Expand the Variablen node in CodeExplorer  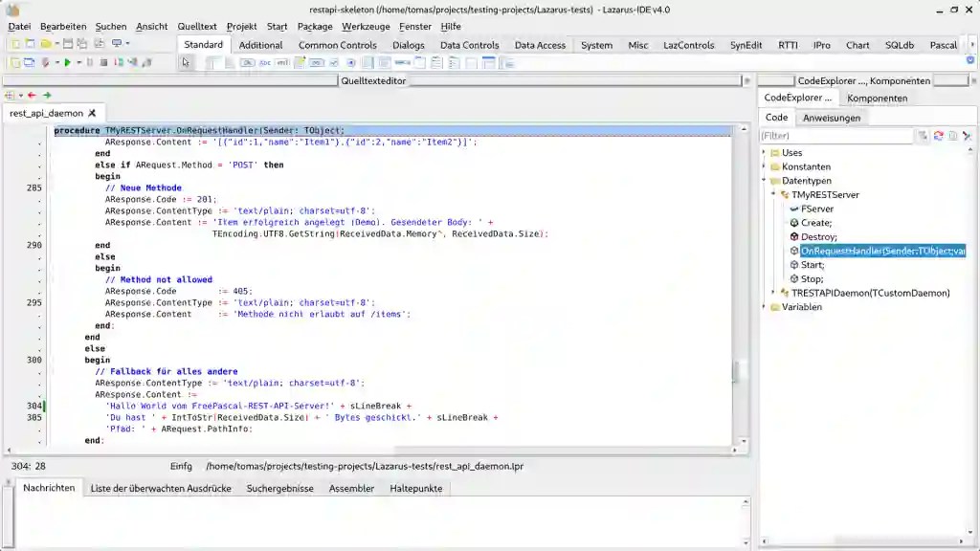click(x=763, y=306)
